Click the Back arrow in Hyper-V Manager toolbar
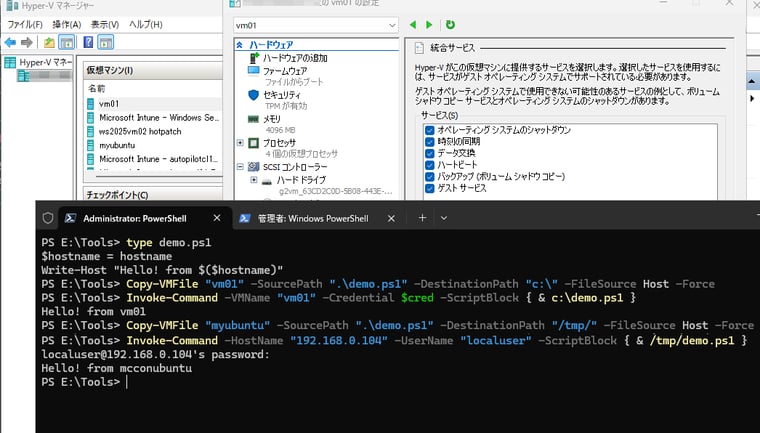This screenshot has height=433, width=760. [x=10, y=43]
